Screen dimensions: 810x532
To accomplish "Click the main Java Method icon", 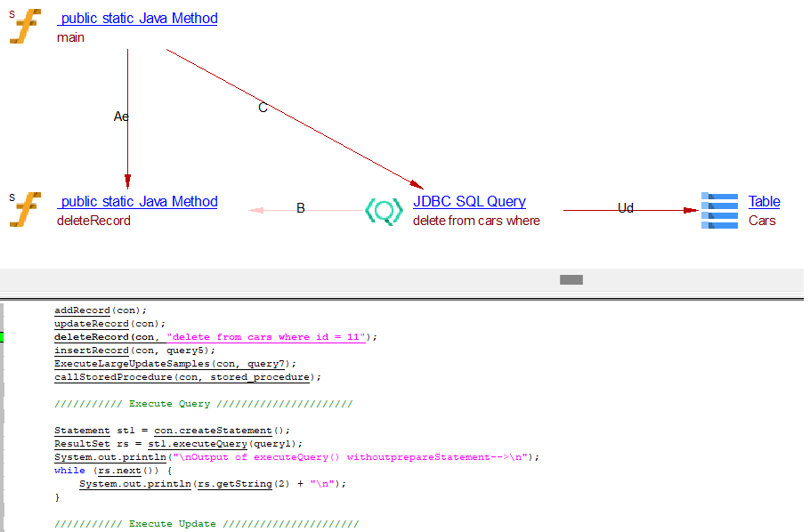I will tap(25, 27).
